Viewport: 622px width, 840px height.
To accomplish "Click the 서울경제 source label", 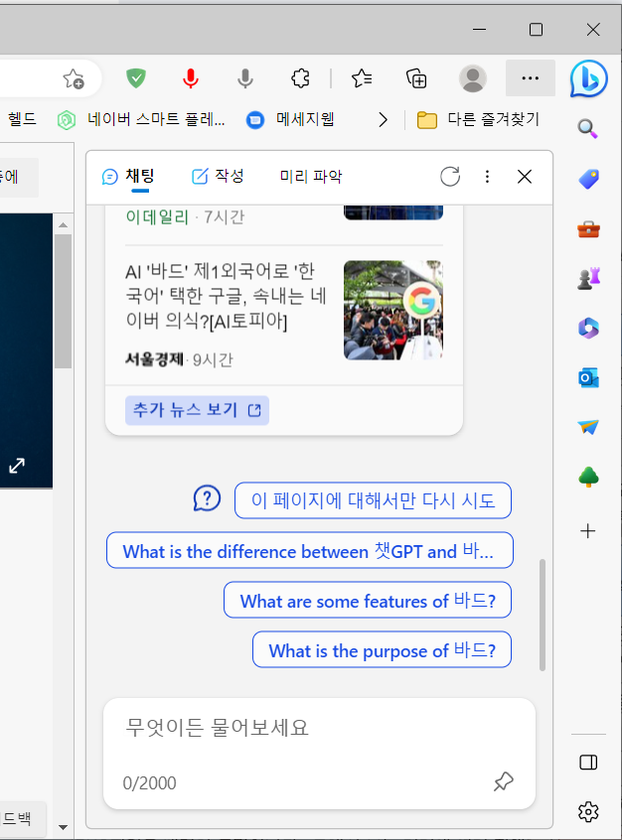I will coord(154,358).
